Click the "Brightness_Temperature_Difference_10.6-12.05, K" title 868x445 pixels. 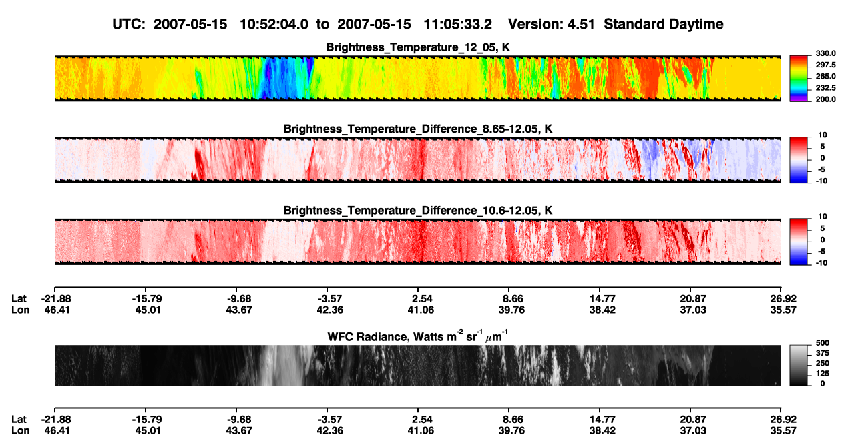click(417, 211)
